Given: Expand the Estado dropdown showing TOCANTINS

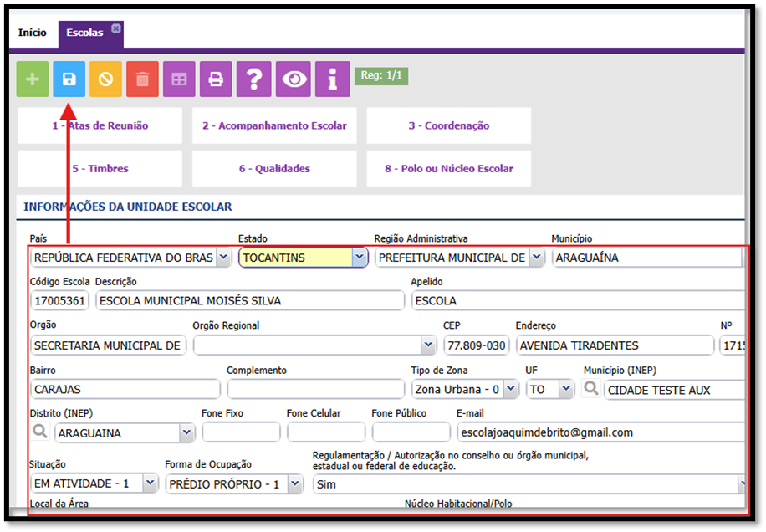Looking at the screenshot, I should point(360,258).
